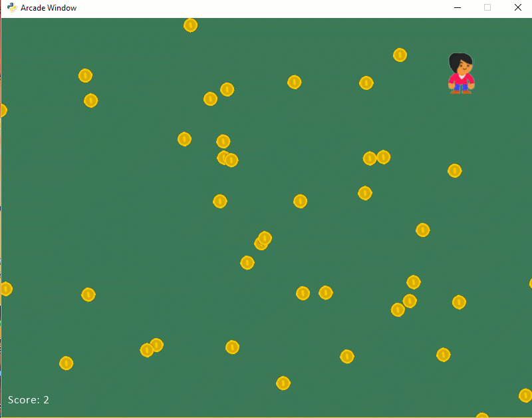The image size is (532, 418).
Task: Click the topmost coin in the game area
Action: point(190,25)
